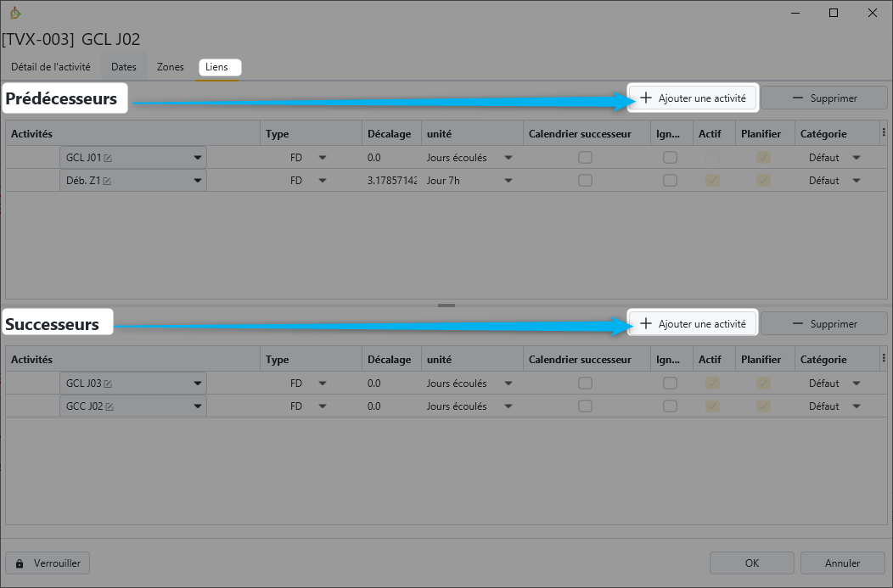Open the Zones tab
The height and width of the screenshot is (588, 893).
click(x=170, y=67)
